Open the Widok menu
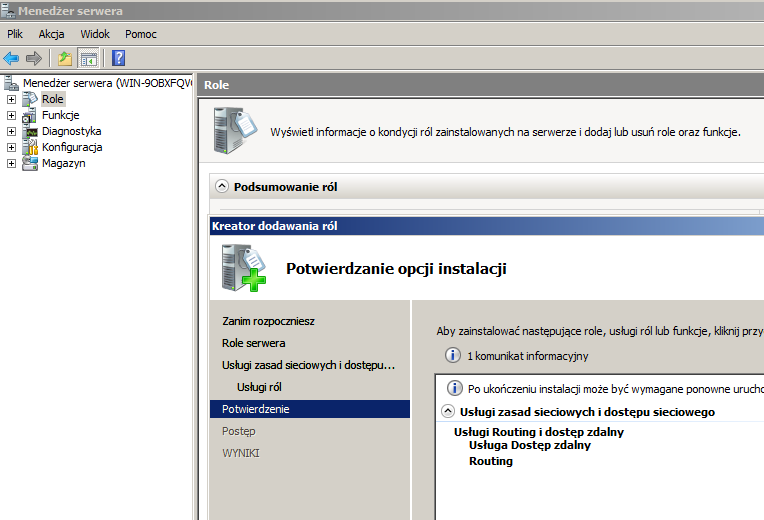The width and height of the screenshot is (764, 520). (95, 34)
